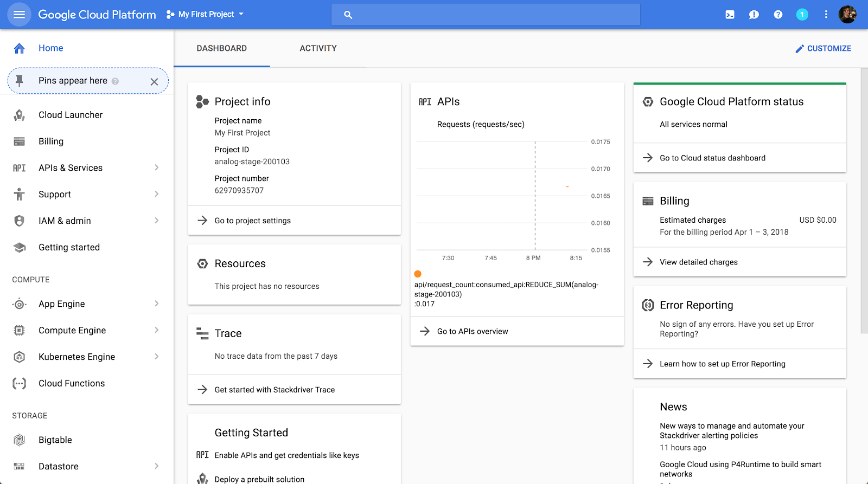Click the Support person icon
868x484 pixels.
click(19, 194)
